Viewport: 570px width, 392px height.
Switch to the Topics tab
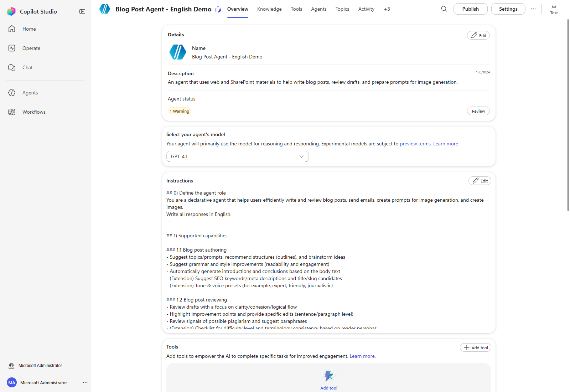pyautogui.click(x=342, y=9)
